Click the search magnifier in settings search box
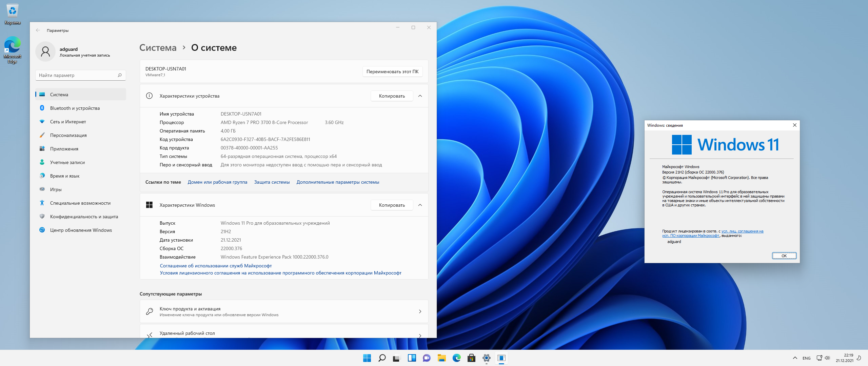The height and width of the screenshot is (366, 868). coord(120,75)
